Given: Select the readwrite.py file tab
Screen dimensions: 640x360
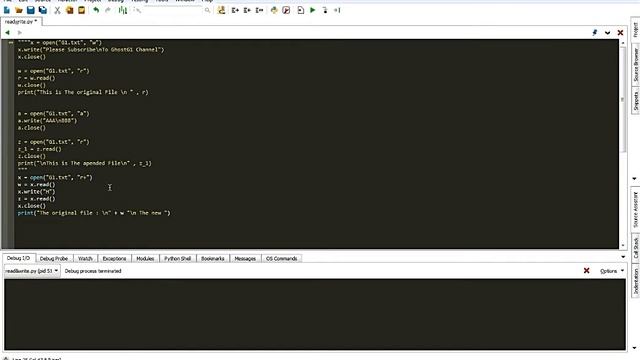Looking at the screenshot, I should (21, 22).
